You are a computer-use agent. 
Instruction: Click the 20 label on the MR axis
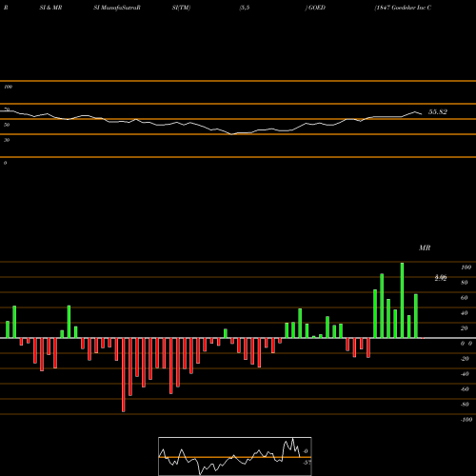465,328
